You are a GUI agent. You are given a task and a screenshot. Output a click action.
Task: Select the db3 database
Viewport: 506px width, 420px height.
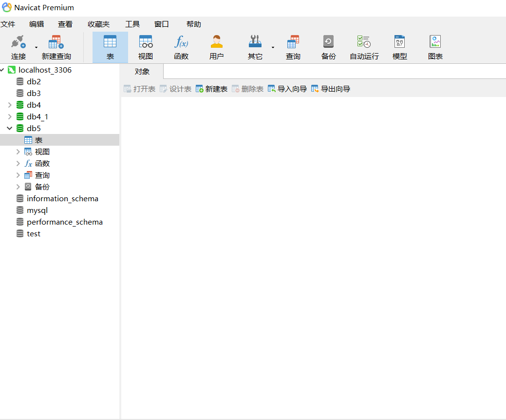click(x=34, y=93)
